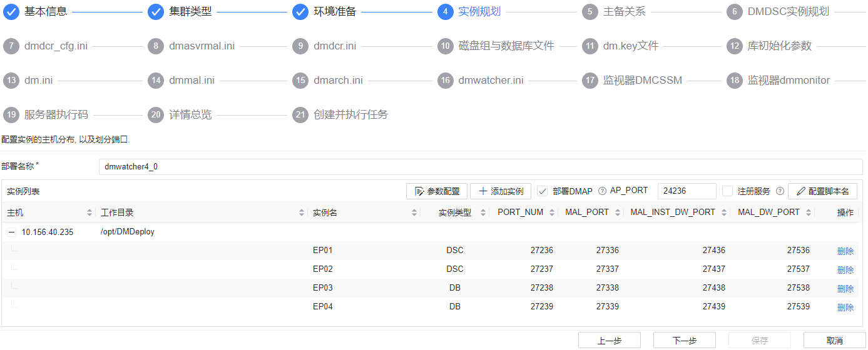Screen dimensions: 868x350
Task: Click the 配置脚本名 button
Action: [x=822, y=191]
